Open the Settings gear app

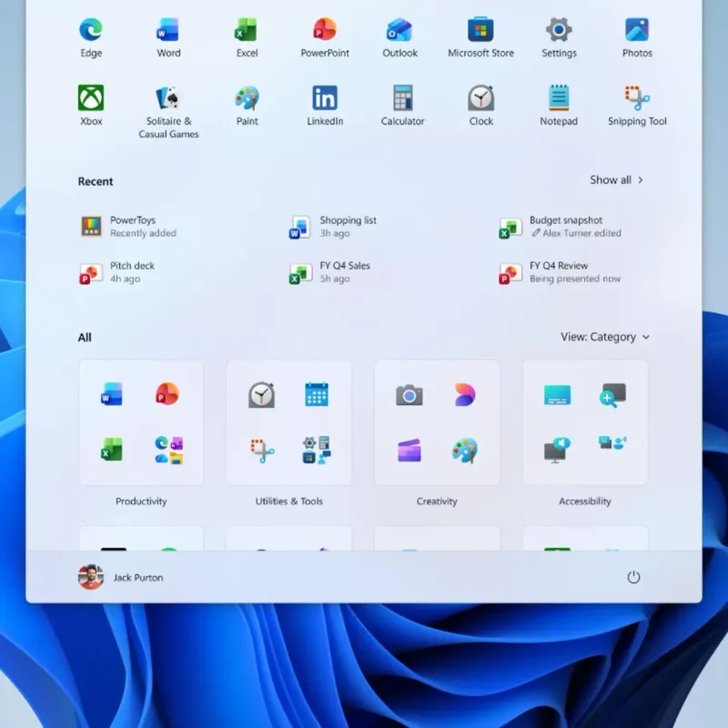559,37
